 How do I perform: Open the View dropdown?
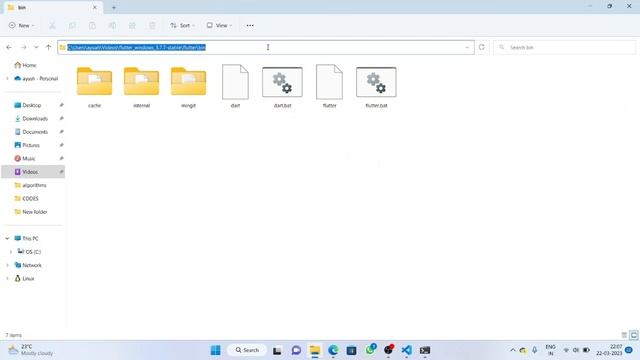click(219, 25)
